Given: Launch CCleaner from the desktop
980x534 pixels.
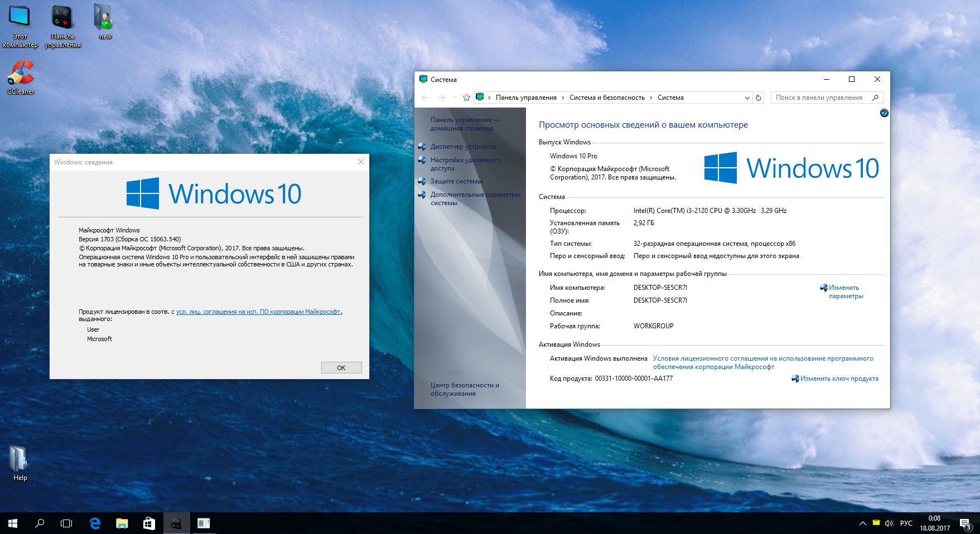Looking at the screenshot, I should (21, 77).
